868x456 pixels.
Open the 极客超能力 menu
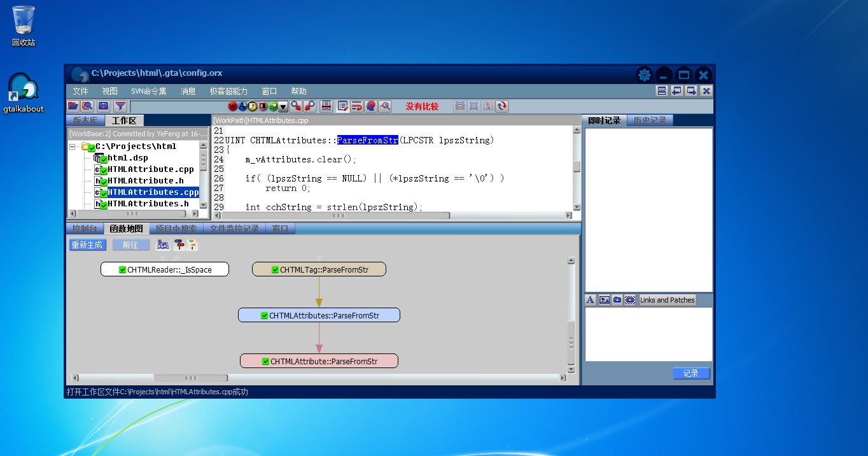click(x=229, y=91)
